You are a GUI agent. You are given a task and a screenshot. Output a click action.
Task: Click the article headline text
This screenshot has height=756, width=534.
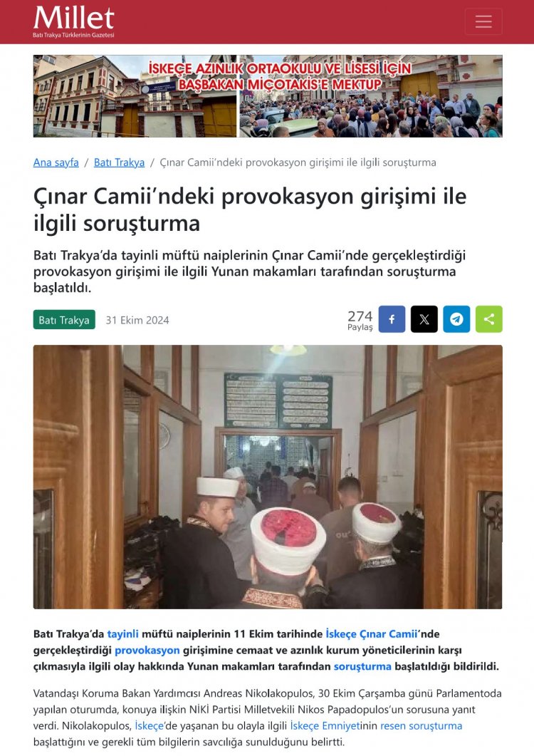pyautogui.click(x=250, y=209)
